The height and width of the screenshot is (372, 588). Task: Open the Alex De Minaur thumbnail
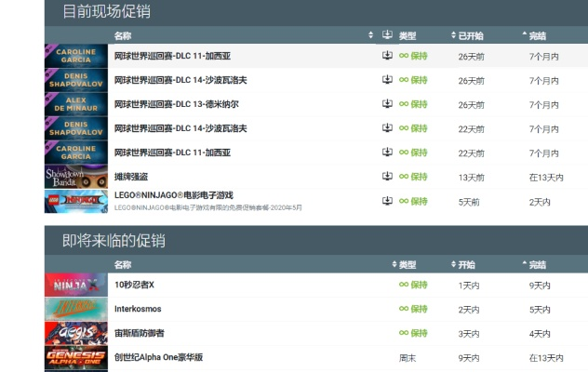(x=76, y=104)
